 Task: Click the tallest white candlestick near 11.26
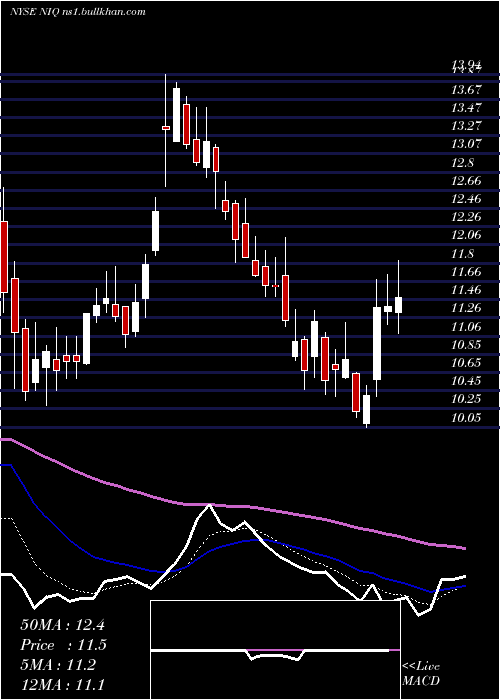[377, 343]
